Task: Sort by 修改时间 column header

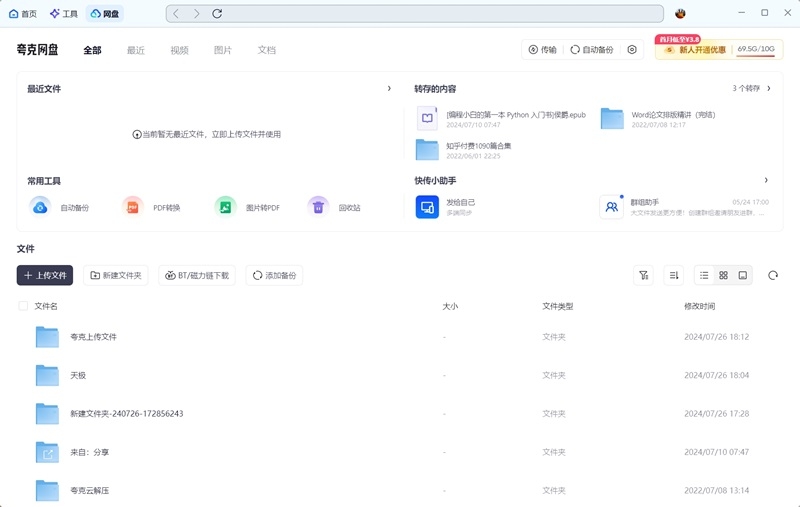Action: (x=699, y=306)
